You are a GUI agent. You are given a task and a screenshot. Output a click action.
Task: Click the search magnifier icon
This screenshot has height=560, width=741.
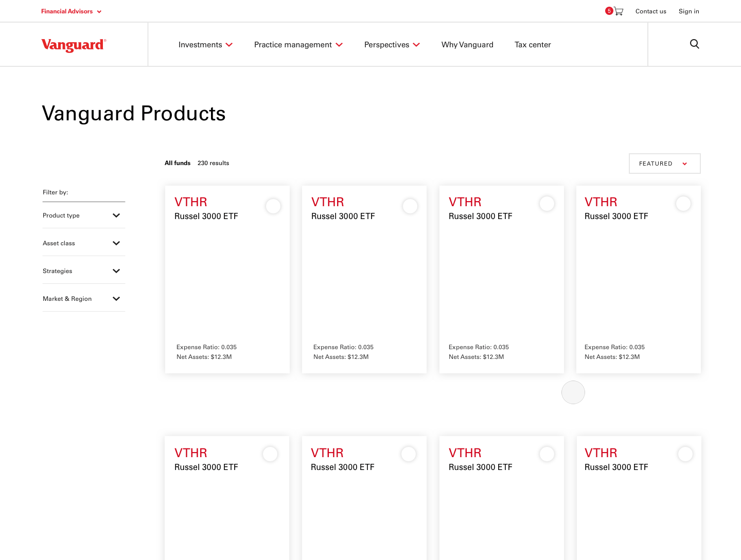[x=694, y=44]
